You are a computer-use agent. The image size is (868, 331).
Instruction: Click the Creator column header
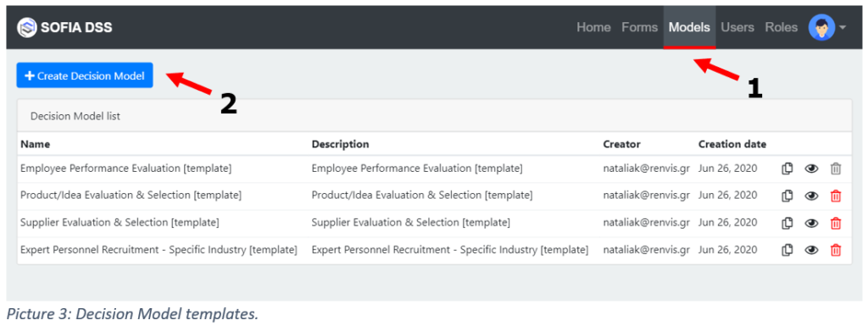coord(621,144)
